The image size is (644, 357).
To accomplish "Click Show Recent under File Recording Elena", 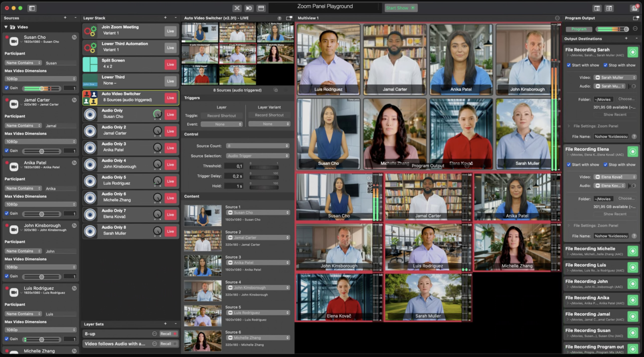I will [615, 214].
